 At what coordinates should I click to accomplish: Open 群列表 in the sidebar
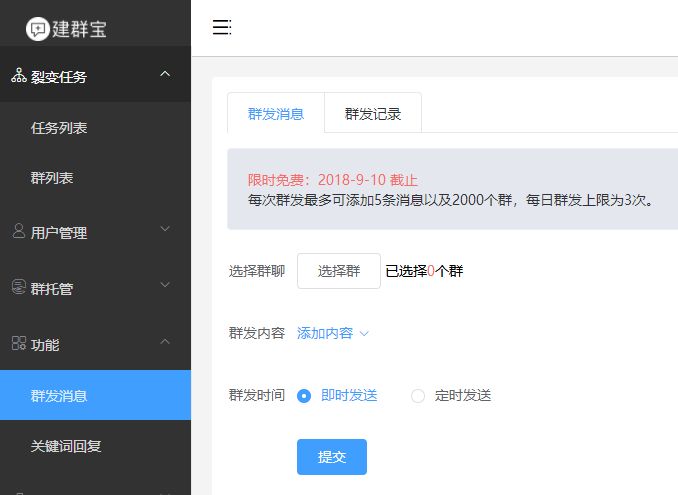(x=95, y=178)
